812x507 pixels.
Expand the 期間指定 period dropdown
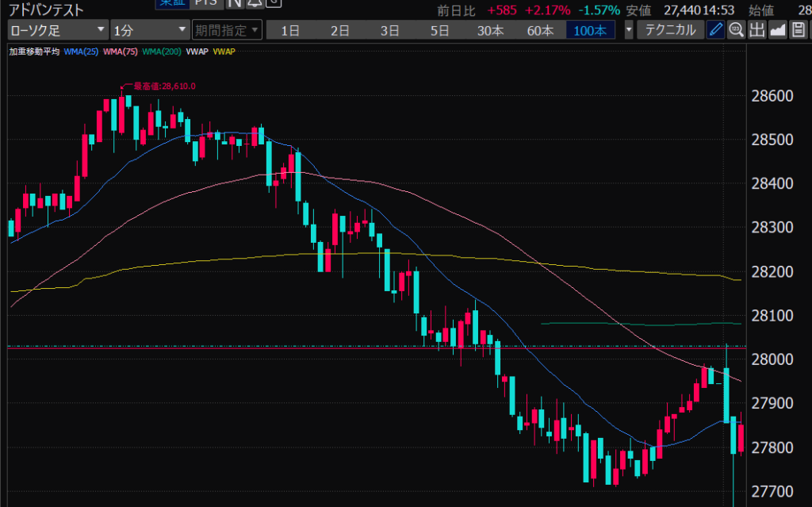[226, 31]
